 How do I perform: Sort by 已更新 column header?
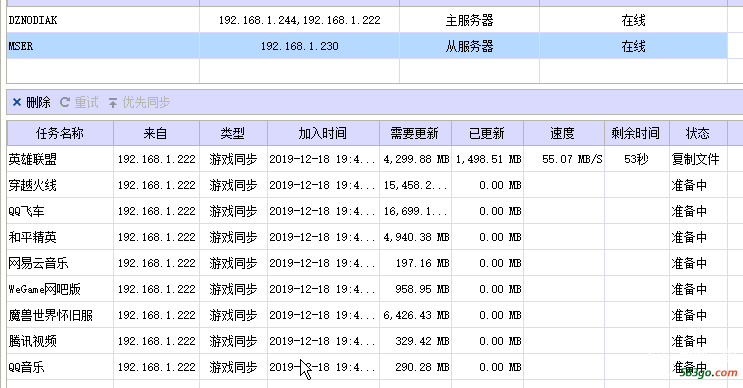click(x=487, y=133)
